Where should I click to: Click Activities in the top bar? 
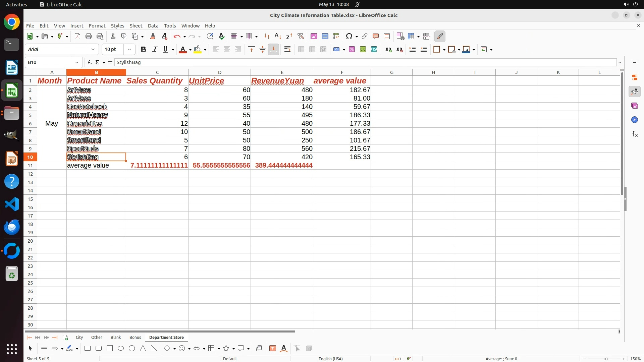pos(16,4)
